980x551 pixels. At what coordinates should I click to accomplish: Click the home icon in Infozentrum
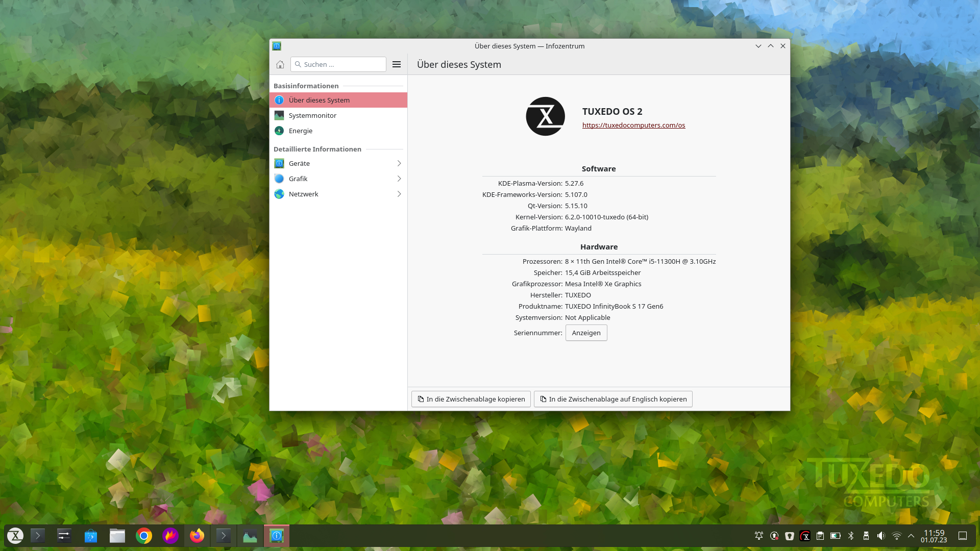[280, 64]
